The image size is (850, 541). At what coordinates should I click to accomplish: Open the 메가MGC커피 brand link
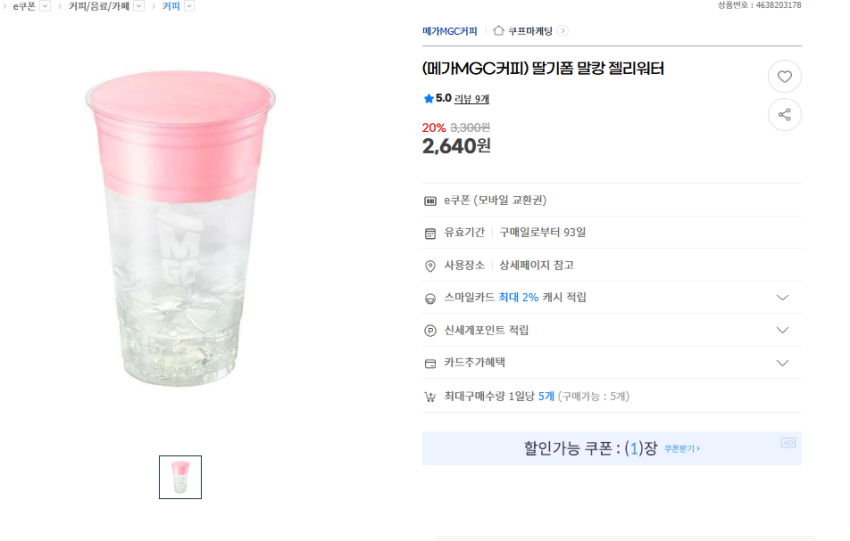tap(449, 31)
